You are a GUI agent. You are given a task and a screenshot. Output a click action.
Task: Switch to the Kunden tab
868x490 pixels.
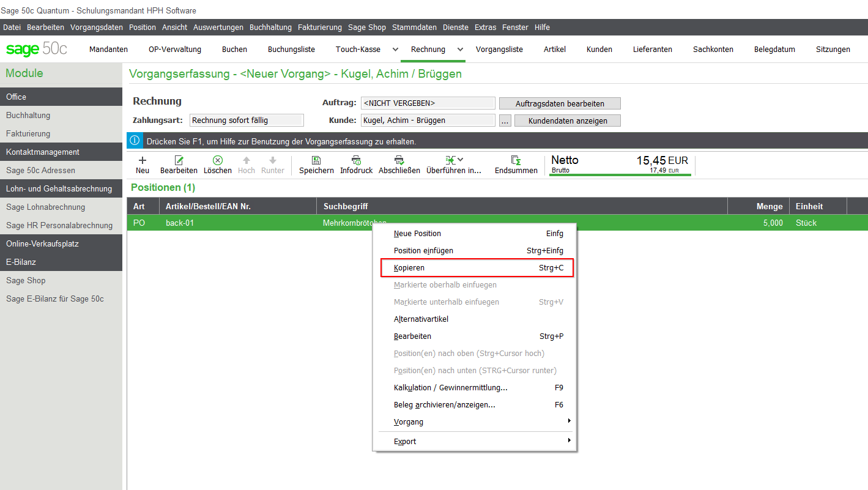(x=599, y=50)
